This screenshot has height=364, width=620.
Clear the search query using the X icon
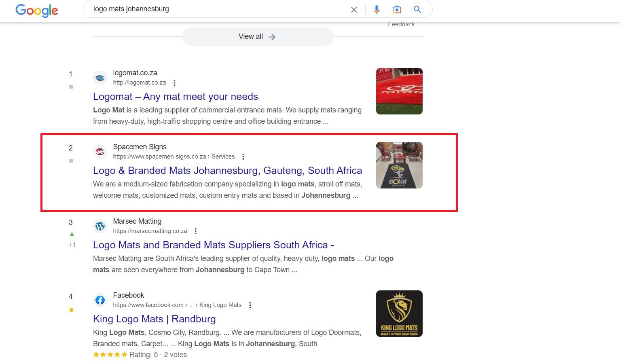354,9
